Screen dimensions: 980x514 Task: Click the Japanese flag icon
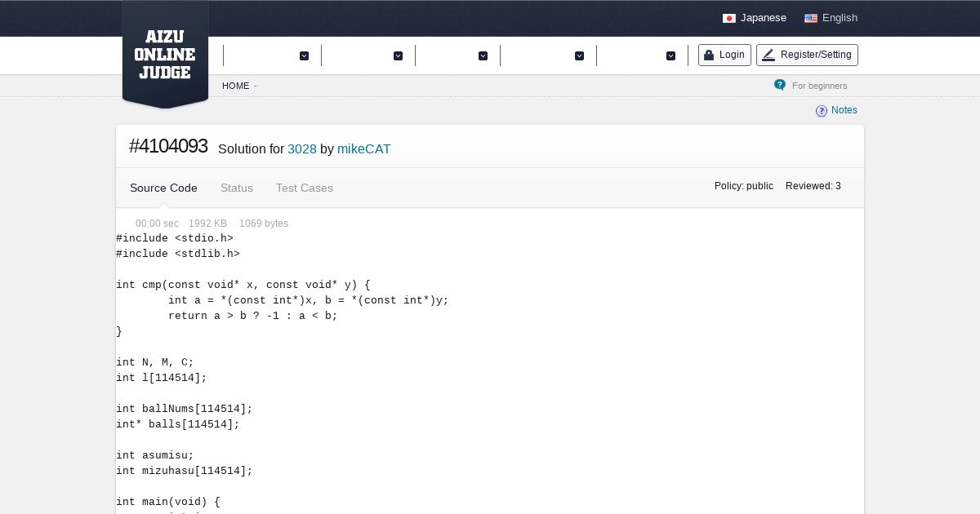coord(729,18)
